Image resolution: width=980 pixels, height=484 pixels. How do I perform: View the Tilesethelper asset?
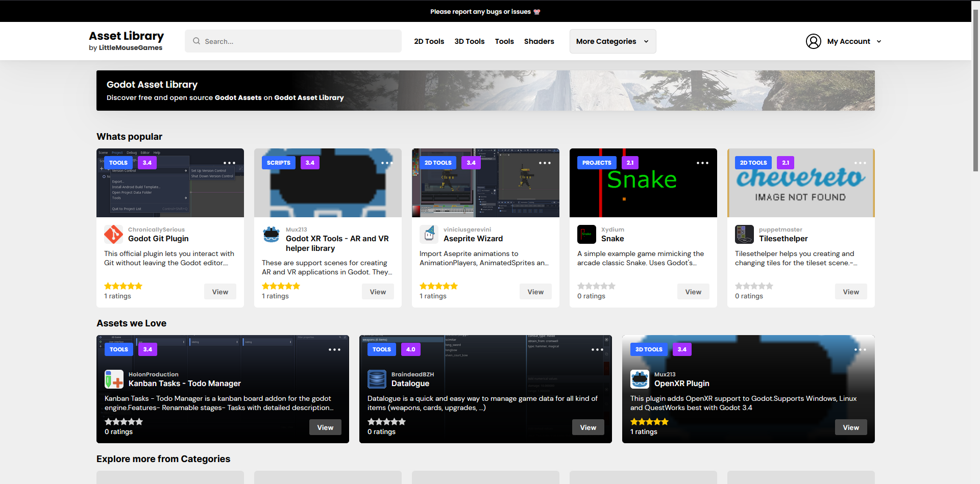pyautogui.click(x=851, y=292)
